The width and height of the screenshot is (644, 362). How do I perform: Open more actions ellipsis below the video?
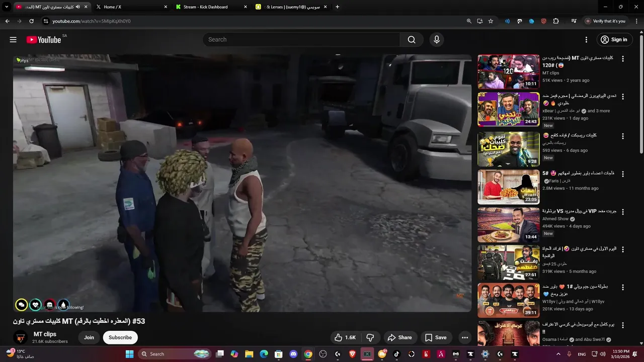click(465, 337)
